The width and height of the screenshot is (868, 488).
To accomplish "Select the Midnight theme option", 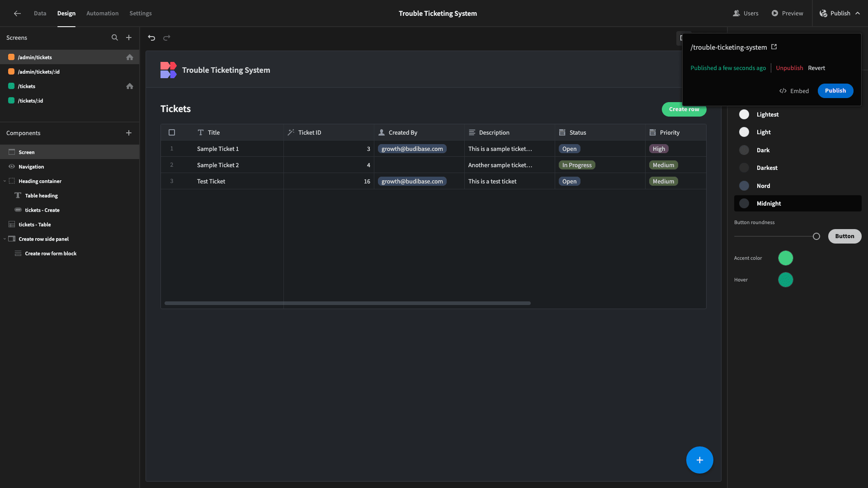I will pyautogui.click(x=797, y=204).
